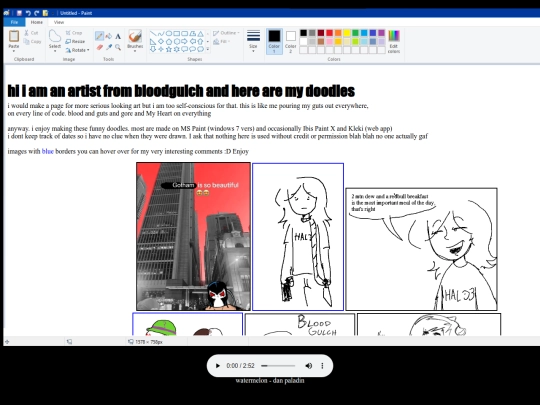540x405 pixels.
Task: Select the five-point star shape
Action: point(169,49)
